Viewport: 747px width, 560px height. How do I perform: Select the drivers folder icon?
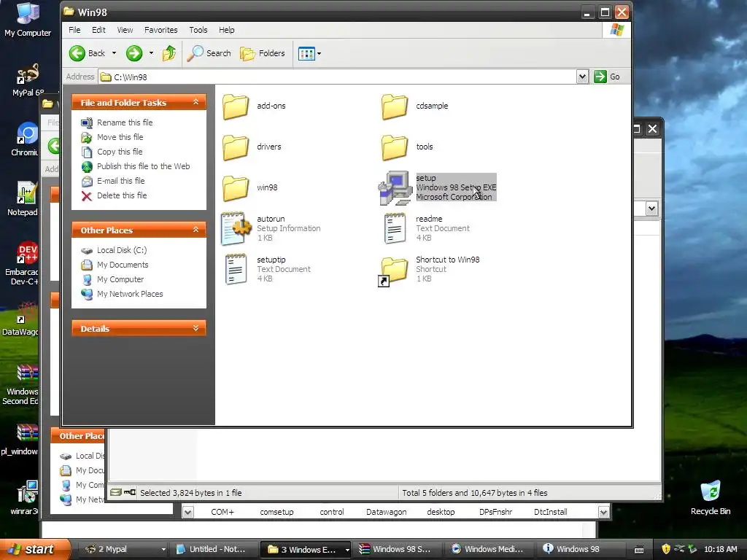(236, 147)
